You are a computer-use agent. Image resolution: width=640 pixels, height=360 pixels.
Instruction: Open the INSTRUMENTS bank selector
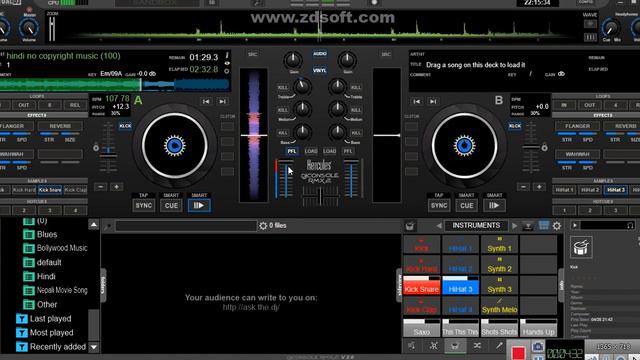pos(476,225)
